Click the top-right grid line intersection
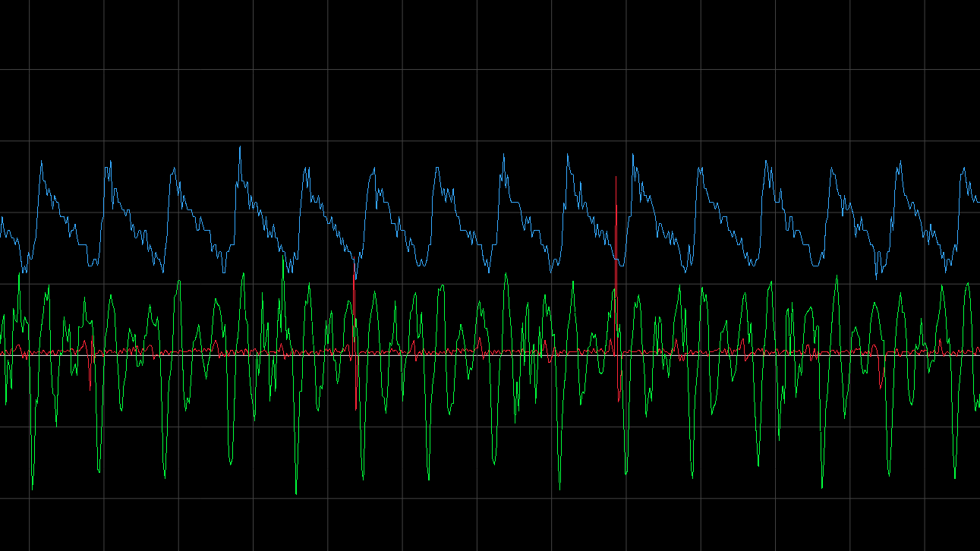The image size is (980, 551). (925, 70)
